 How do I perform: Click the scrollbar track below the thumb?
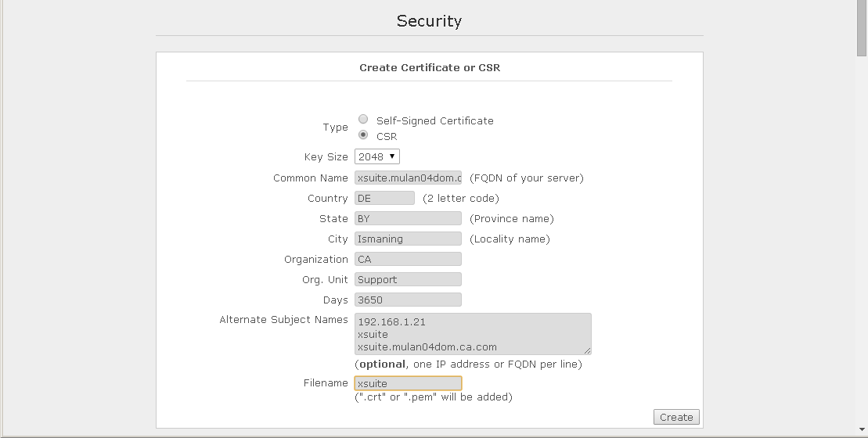(862, 235)
